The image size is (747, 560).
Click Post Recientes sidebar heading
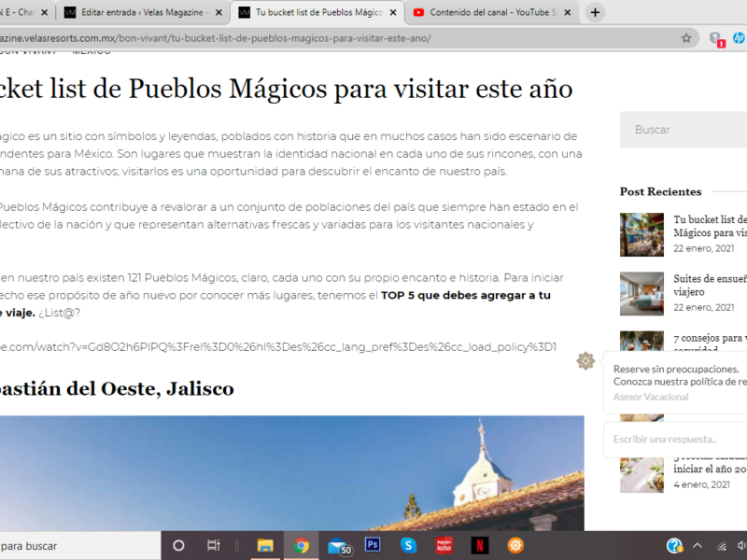[x=660, y=191]
